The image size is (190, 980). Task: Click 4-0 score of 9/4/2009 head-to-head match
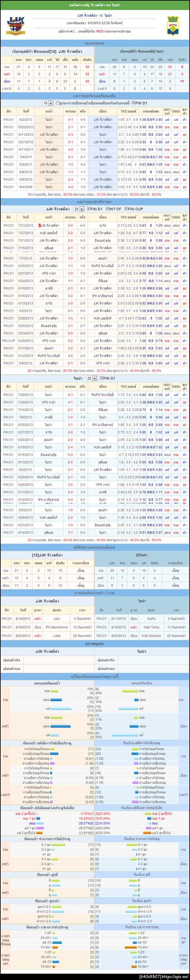[71, 187]
